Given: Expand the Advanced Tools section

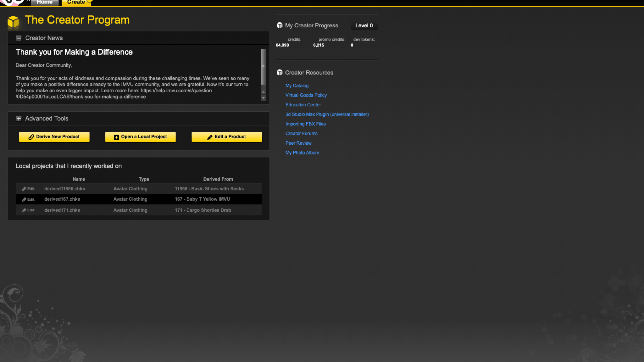Looking at the screenshot, I should (x=19, y=119).
